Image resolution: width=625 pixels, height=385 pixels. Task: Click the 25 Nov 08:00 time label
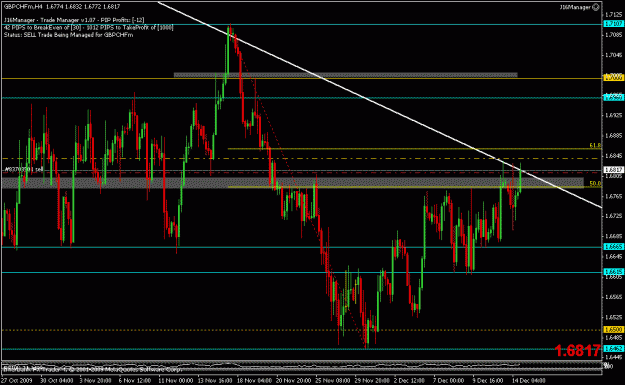tap(333, 380)
